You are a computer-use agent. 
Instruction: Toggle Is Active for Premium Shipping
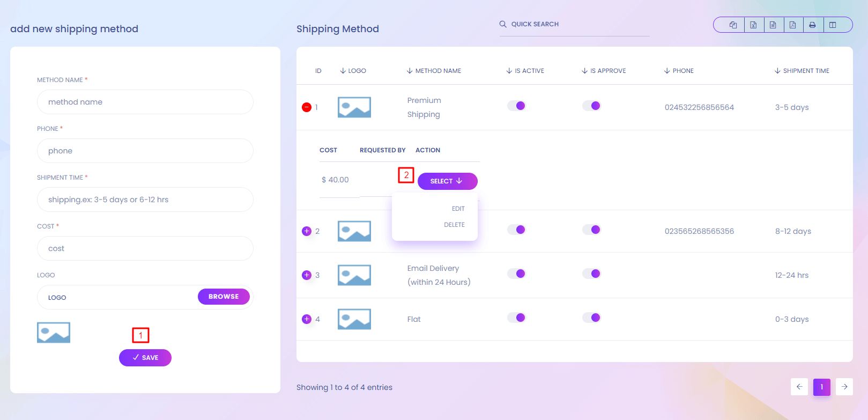pyautogui.click(x=517, y=106)
